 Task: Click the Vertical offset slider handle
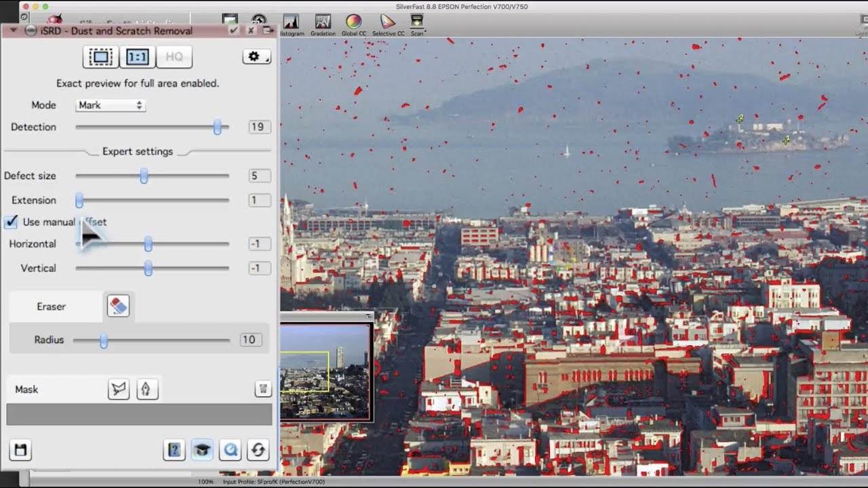pos(148,268)
